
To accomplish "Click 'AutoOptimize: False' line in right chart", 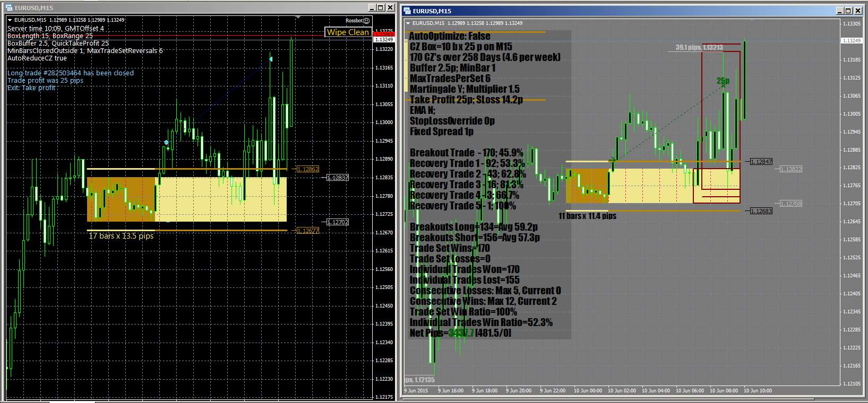I will [450, 36].
